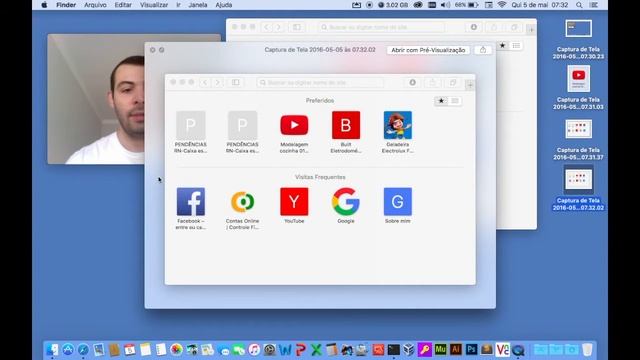
Task: Select Captura de Tela 07.32.02 desktop file
Action: [578, 189]
